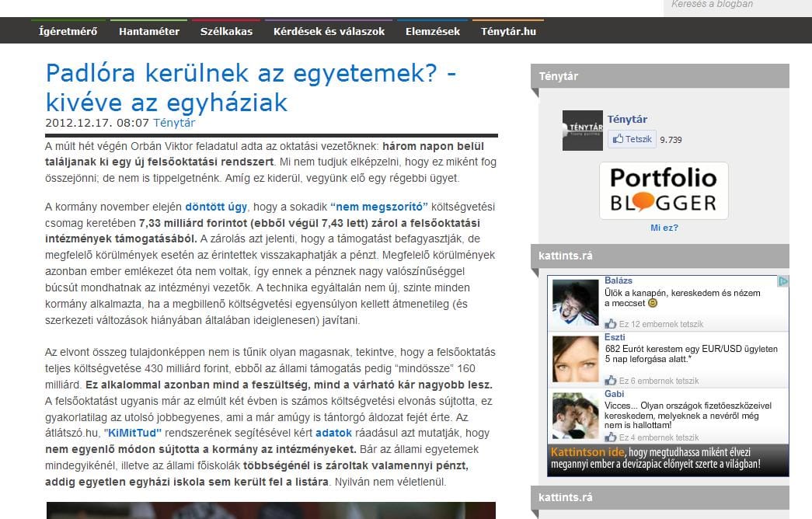The width and height of the screenshot is (812, 519).
Task: Open the 'nem megszorító' link
Action: 379,207
